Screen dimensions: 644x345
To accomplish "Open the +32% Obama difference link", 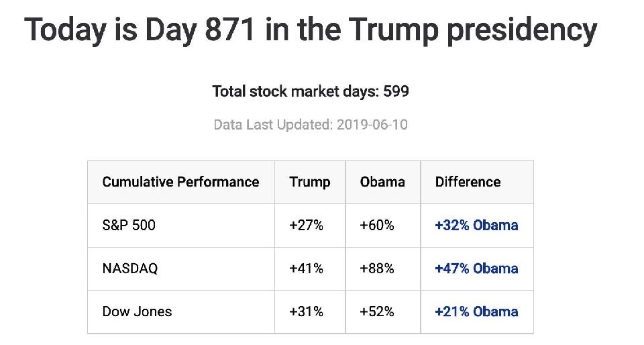I will 476,226.
